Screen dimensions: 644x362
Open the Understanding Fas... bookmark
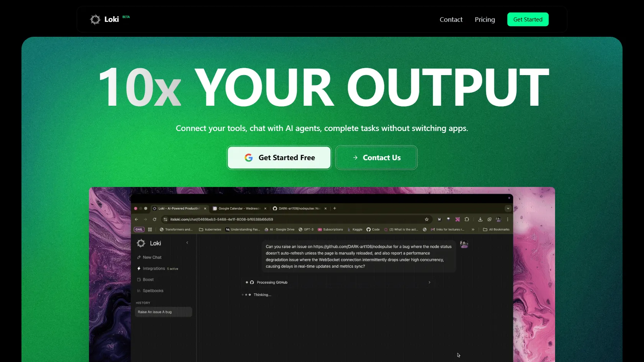(243, 229)
